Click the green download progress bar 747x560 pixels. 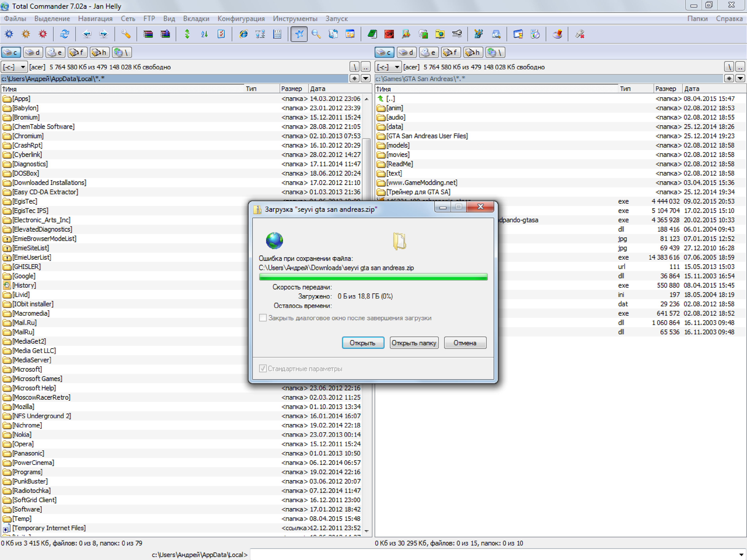[x=373, y=277]
